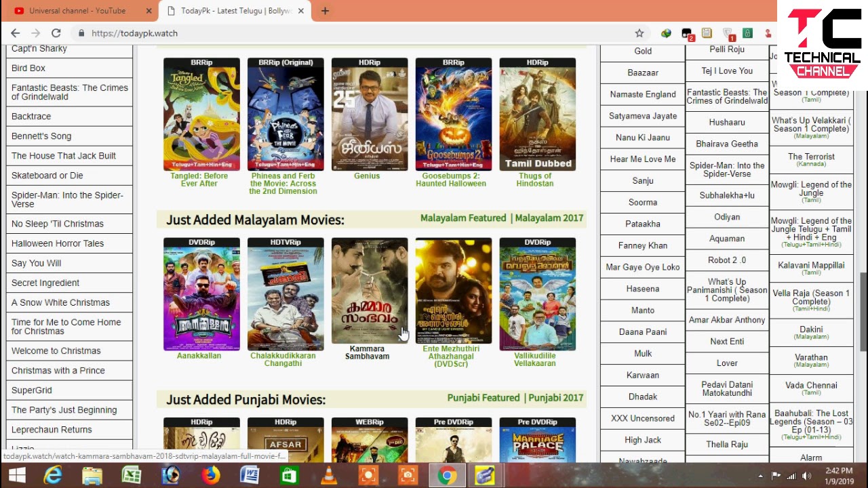Click the network signal tray icon
Image resolution: width=868 pixels, height=488 pixels.
tap(790, 476)
